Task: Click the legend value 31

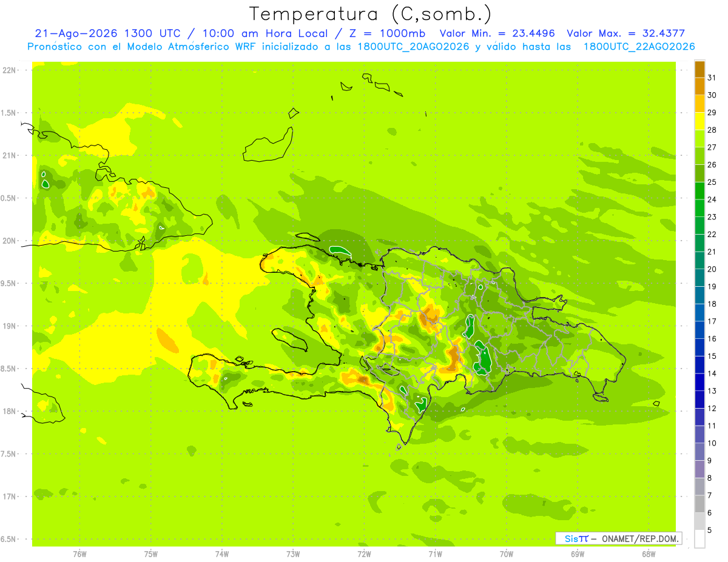Action: pyautogui.click(x=712, y=78)
